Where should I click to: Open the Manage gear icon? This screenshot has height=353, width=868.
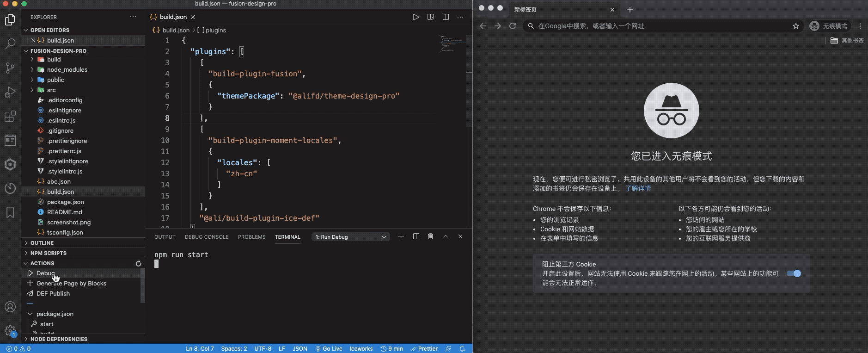10,331
